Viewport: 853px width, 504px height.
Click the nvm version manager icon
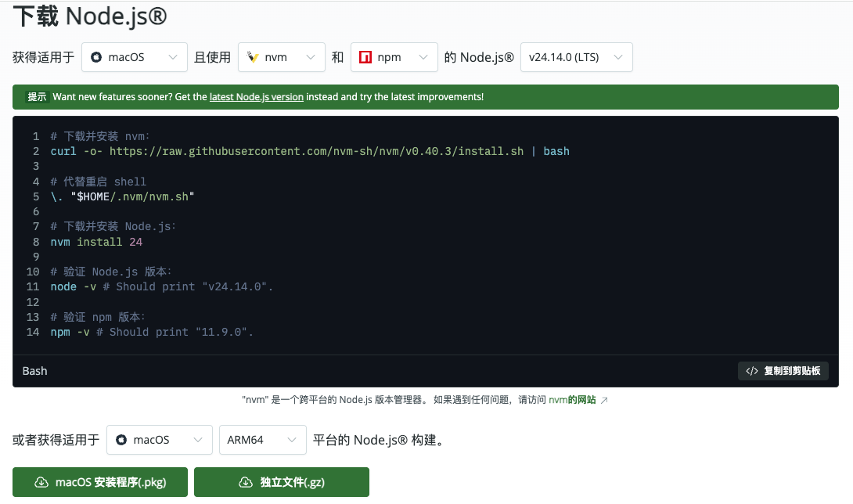pyautogui.click(x=252, y=56)
